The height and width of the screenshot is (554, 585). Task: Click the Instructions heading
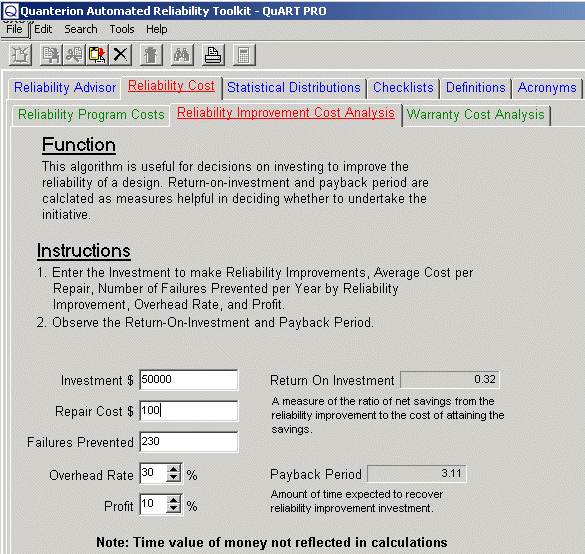point(84,251)
